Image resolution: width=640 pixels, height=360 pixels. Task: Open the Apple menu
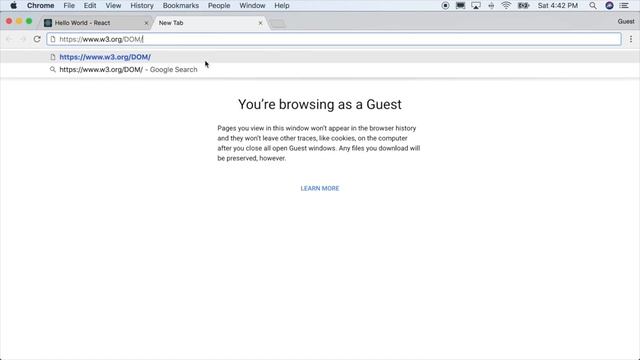point(13,5)
